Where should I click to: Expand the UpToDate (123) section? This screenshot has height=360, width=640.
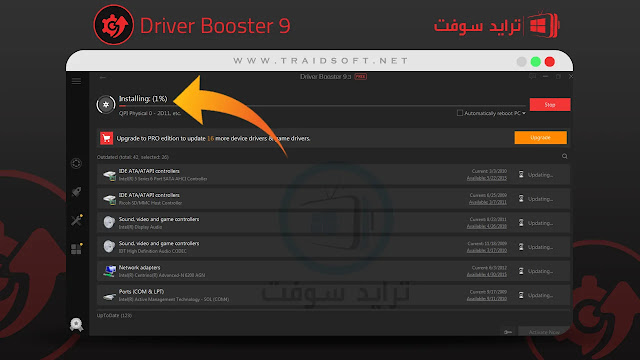[x=114, y=316]
